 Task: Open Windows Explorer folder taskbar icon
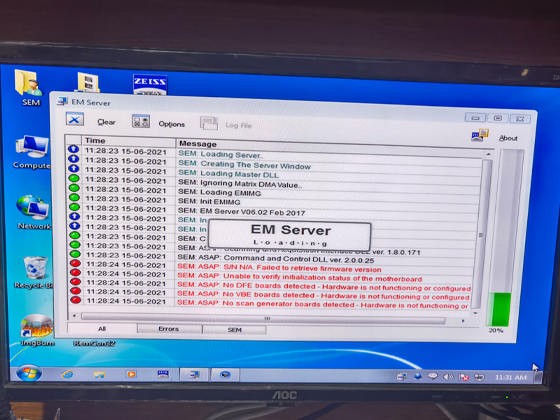[99, 375]
